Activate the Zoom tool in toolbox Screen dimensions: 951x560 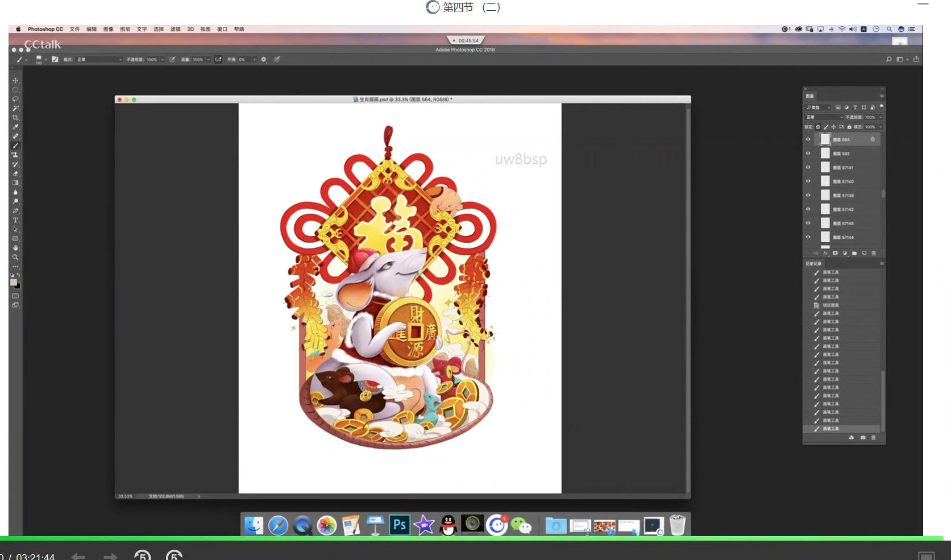(x=15, y=258)
